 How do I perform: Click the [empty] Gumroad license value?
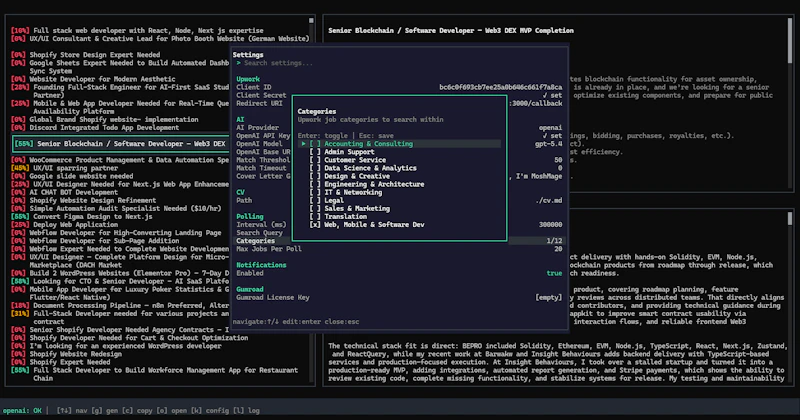click(x=548, y=298)
